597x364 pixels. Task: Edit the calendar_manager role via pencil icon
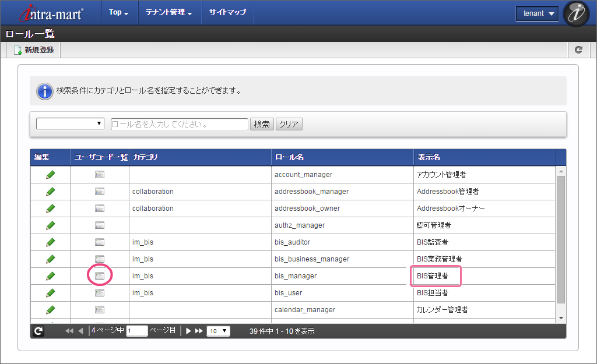coord(51,310)
